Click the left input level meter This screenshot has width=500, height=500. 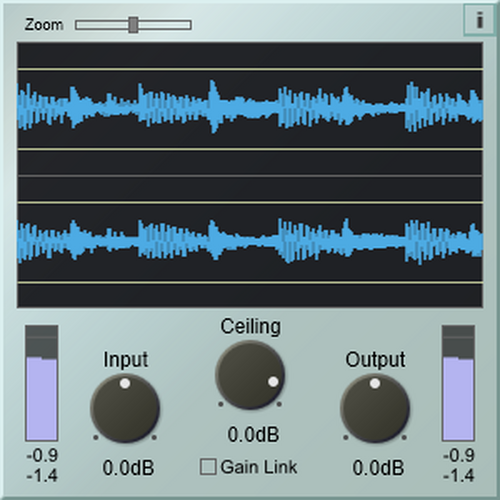pos(42,383)
